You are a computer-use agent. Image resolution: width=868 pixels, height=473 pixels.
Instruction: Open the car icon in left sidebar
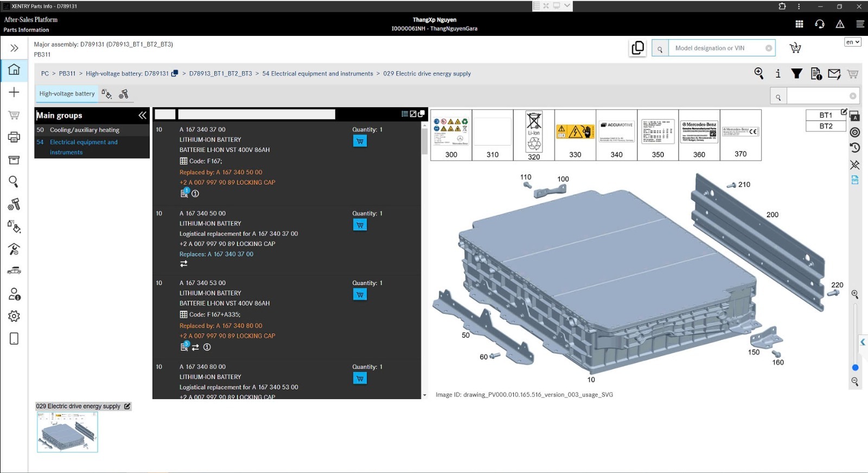[x=14, y=271]
